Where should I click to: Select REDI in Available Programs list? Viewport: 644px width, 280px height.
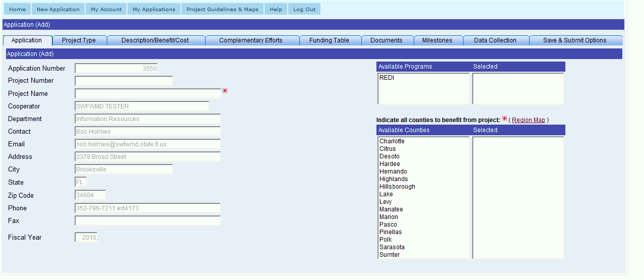click(387, 78)
